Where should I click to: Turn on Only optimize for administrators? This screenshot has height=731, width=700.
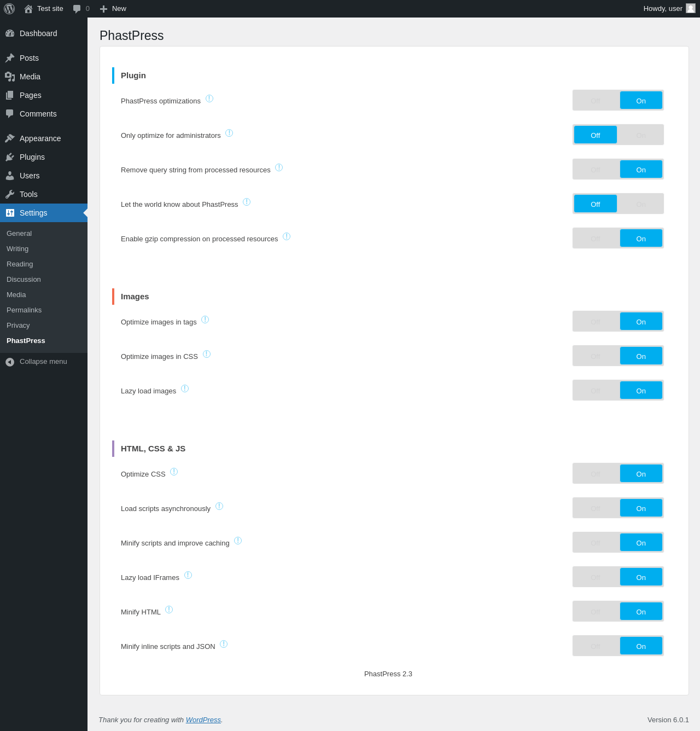641,135
